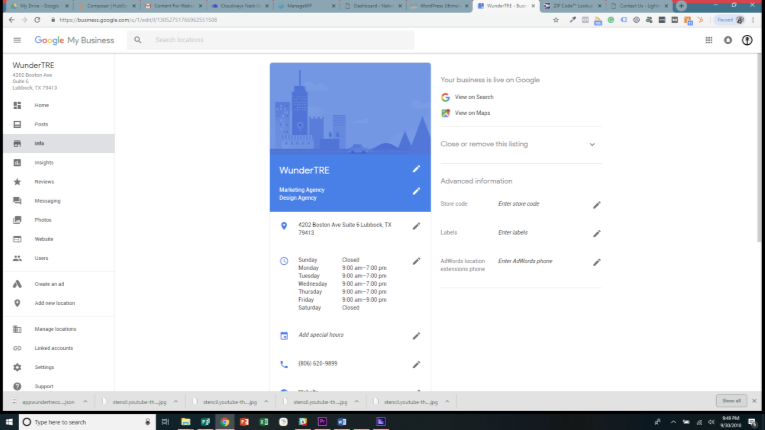Edit the special hours entry

coord(416,336)
